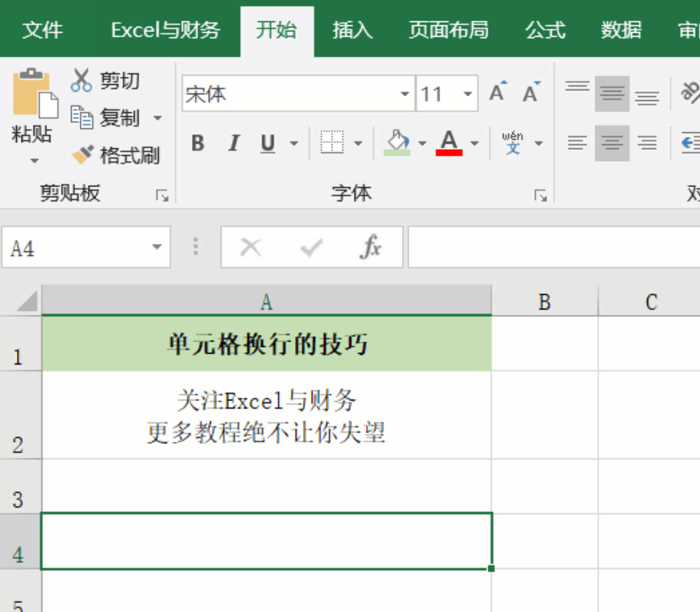The width and height of the screenshot is (700, 612).
Task: Open the font size dropdown 11
Action: (x=468, y=94)
